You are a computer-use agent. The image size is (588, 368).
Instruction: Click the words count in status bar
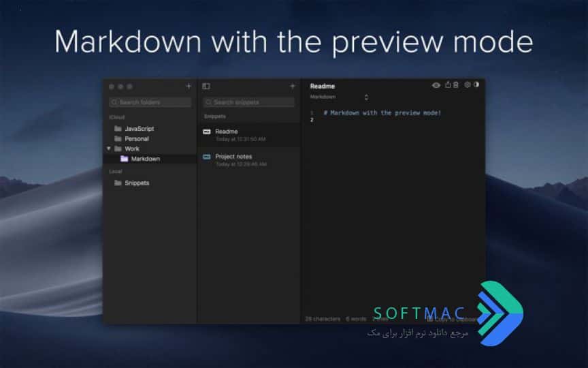pos(355,319)
